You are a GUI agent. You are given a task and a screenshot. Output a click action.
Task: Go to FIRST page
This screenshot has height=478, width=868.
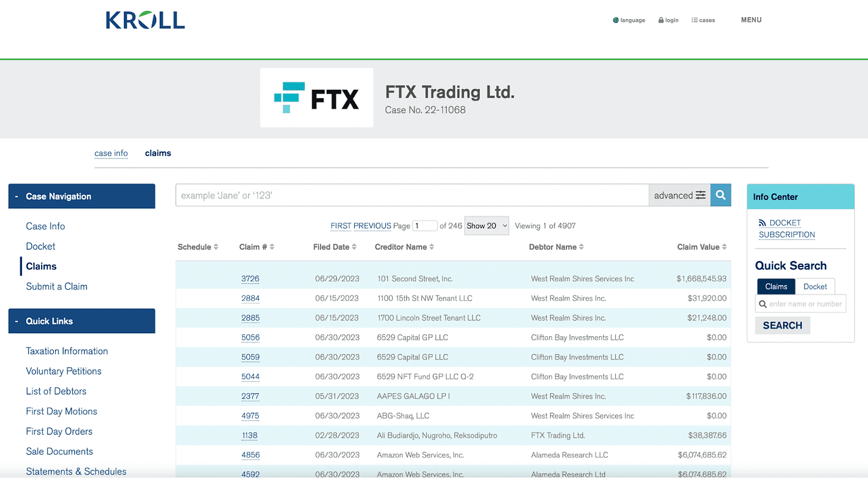coord(341,226)
